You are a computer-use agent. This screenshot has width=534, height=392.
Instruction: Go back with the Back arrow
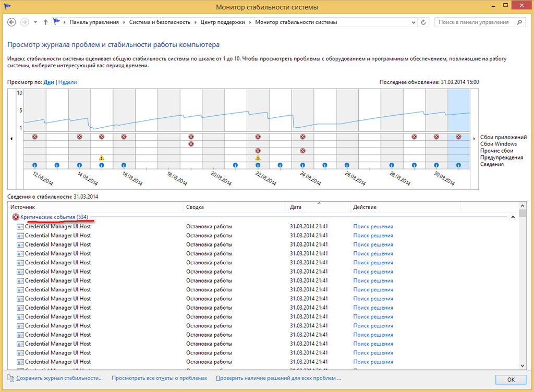tap(11, 22)
